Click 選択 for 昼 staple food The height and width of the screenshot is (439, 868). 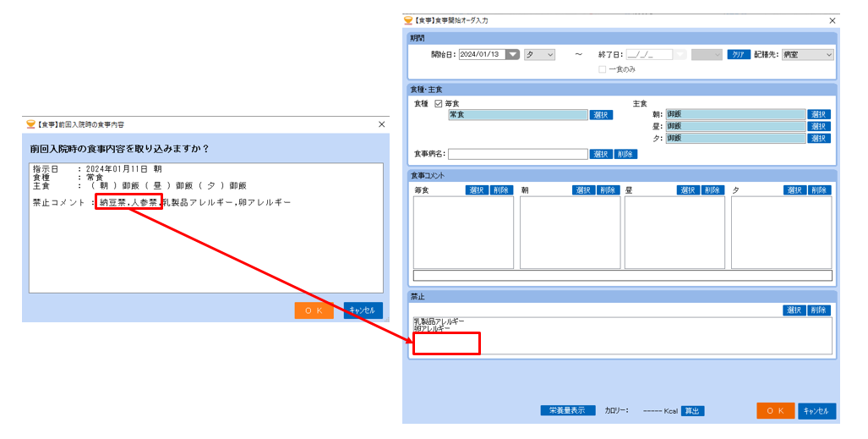819,126
